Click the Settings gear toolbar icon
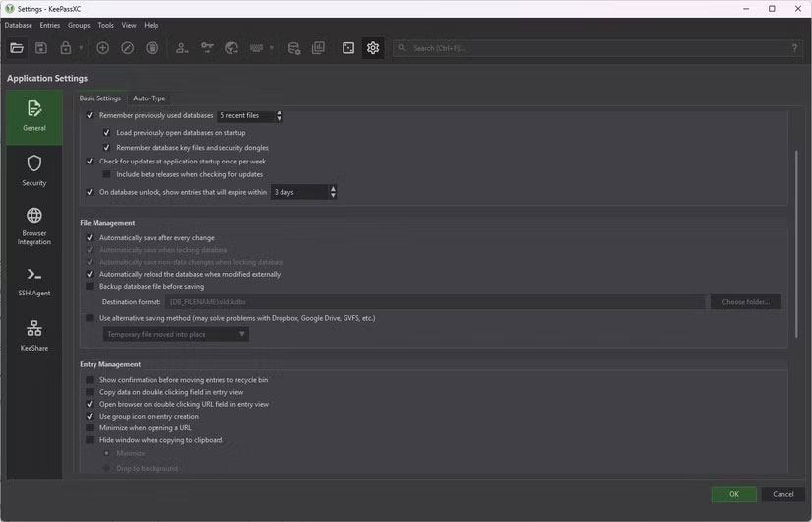This screenshot has height=522, width=812. click(373, 48)
